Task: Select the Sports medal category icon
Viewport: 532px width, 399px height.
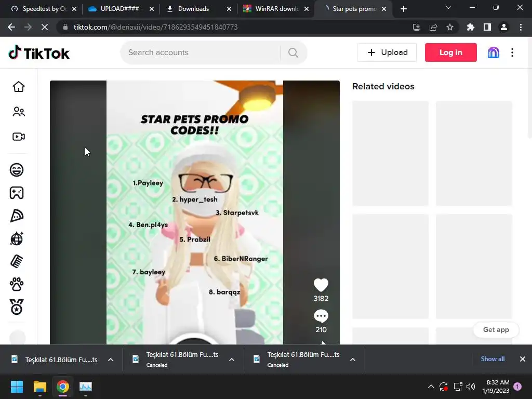Action: pos(17,307)
